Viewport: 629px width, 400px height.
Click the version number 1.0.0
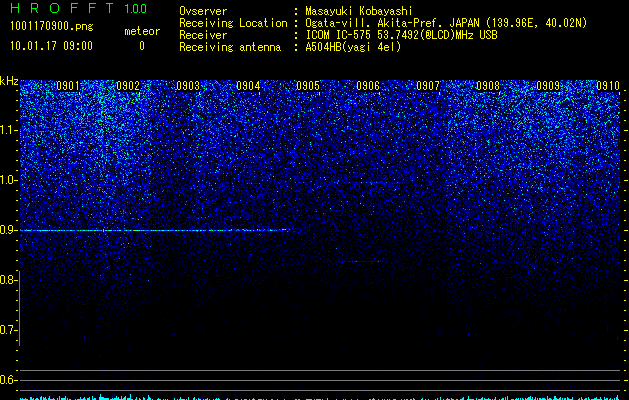[x=136, y=8]
